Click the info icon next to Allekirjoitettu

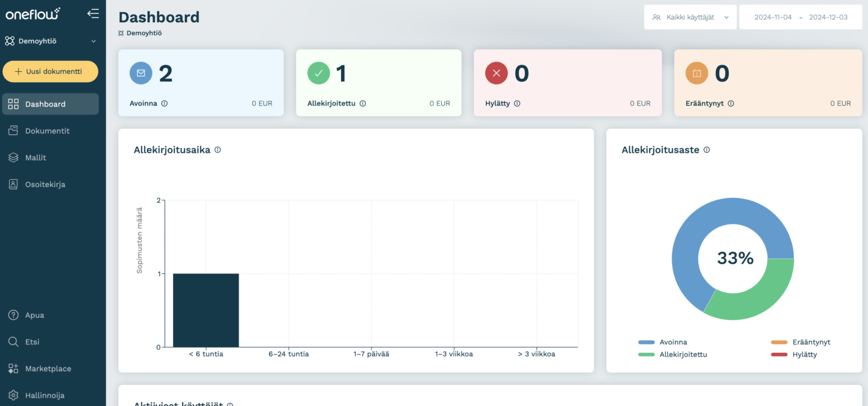point(363,103)
